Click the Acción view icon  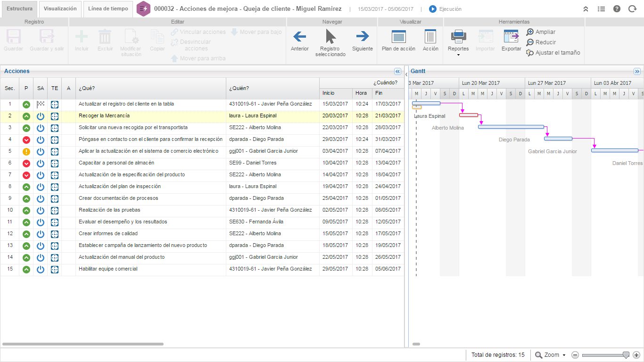[430, 36]
